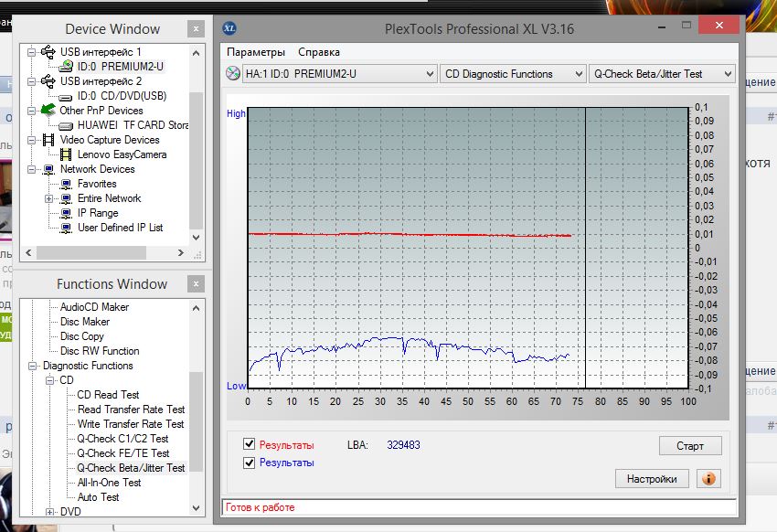The image size is (777, 532).
Task: Click the Other PnP Devices green arrow icon
Action: pyautogui.click(x=48, y=110)
